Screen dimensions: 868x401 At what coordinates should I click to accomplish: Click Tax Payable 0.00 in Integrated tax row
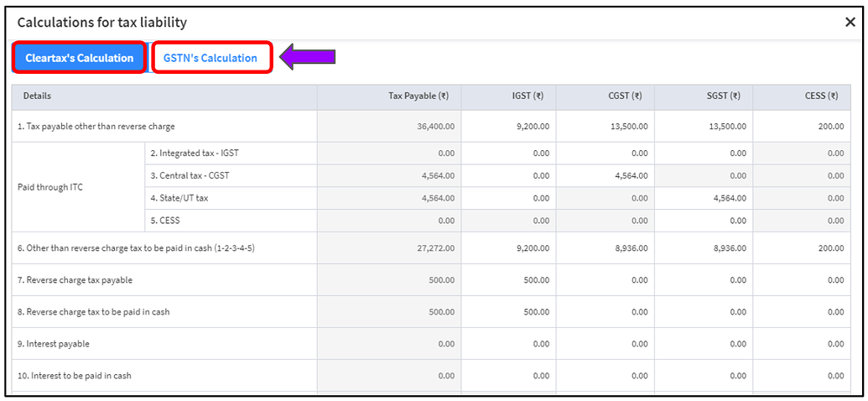[447, 154]
